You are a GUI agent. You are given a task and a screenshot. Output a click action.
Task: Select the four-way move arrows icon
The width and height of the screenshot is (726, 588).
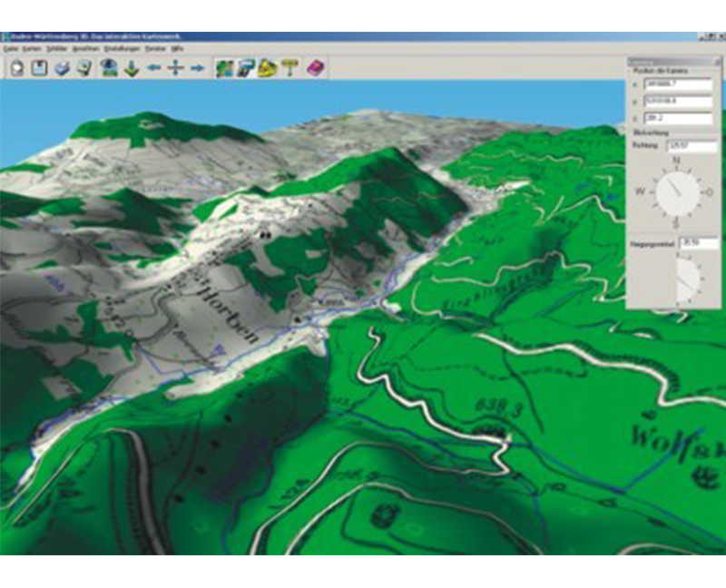176,68
